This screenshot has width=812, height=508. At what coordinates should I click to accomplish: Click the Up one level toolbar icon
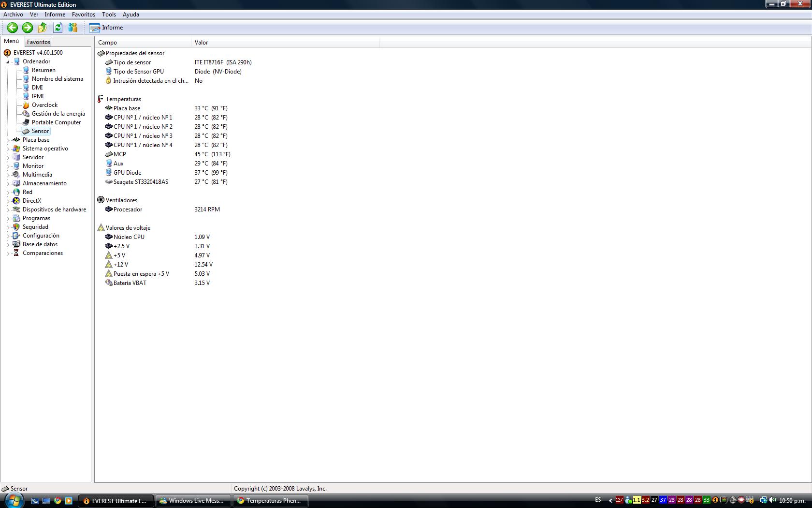click(43, 28)
